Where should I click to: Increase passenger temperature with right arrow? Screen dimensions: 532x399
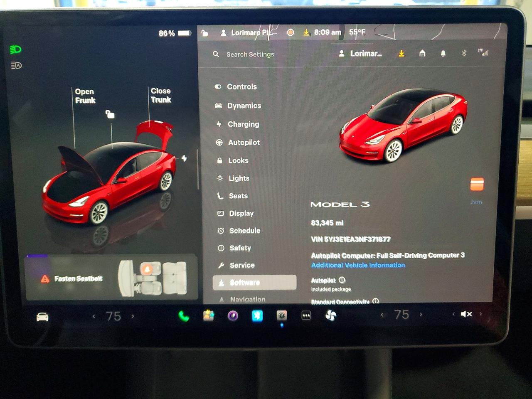tap(421, 315)
